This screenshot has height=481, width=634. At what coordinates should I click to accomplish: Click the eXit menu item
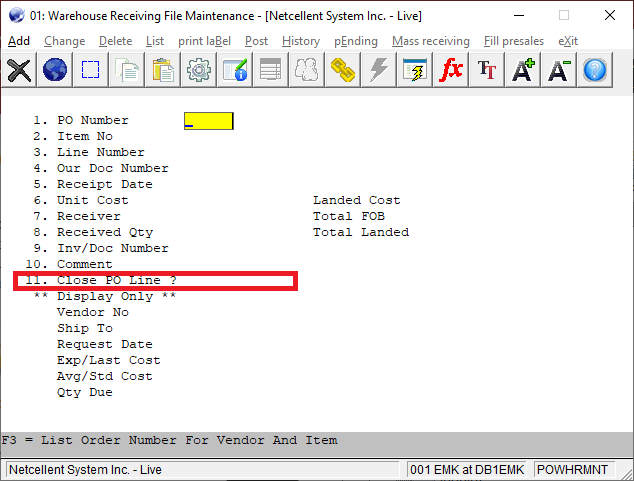pos(568,41)
